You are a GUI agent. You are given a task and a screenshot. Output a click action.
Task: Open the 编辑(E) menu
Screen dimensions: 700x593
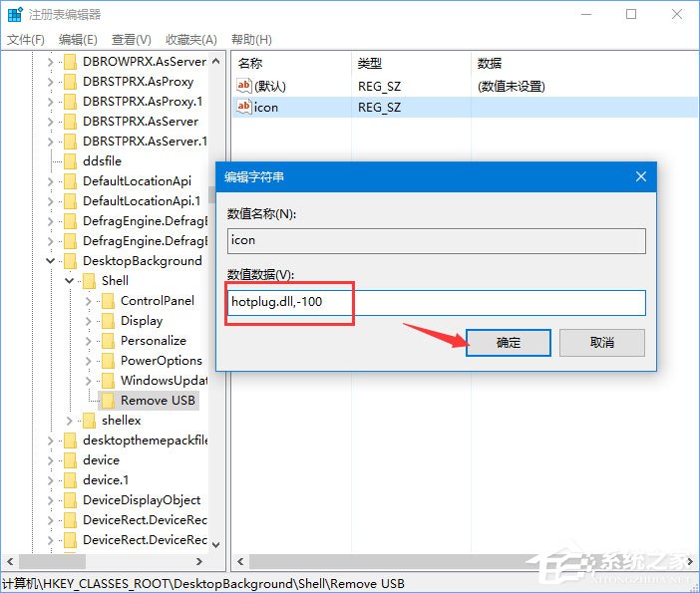tap(78, 40)
